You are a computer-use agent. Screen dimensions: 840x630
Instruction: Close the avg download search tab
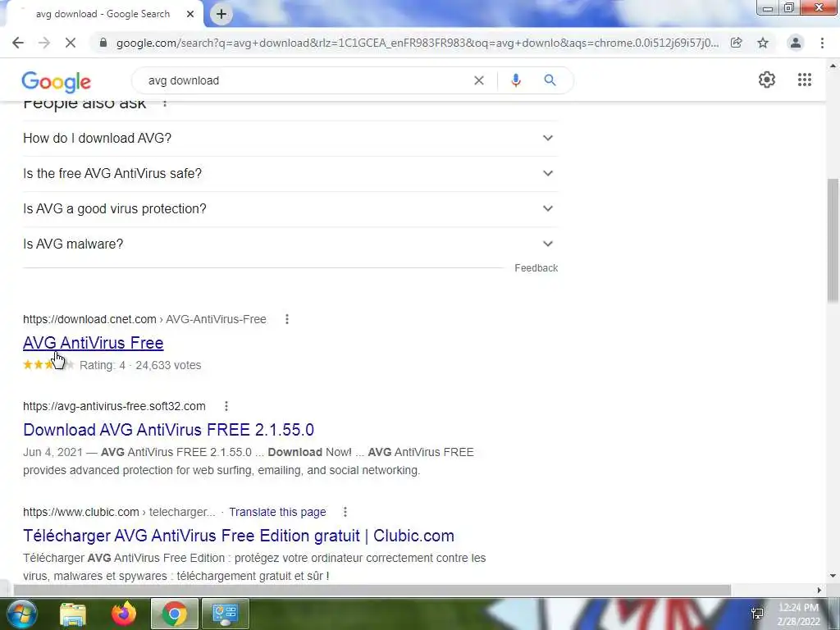(190, 14)
